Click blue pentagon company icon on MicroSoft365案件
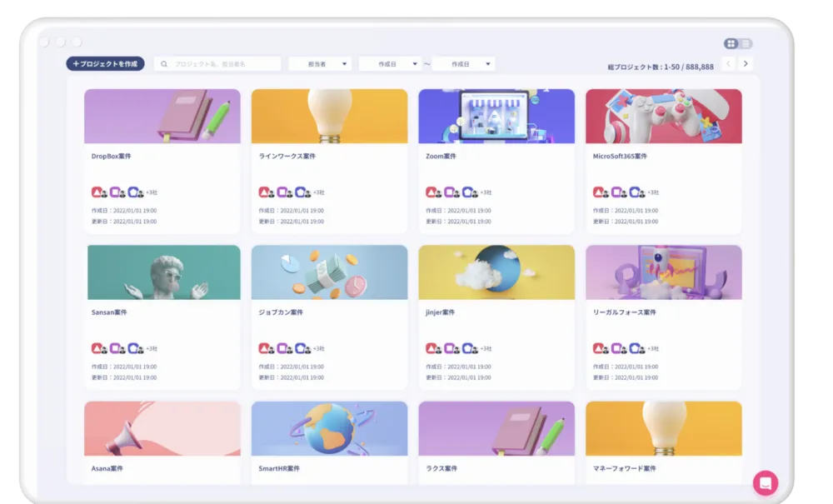 click(x=635, y=192)
